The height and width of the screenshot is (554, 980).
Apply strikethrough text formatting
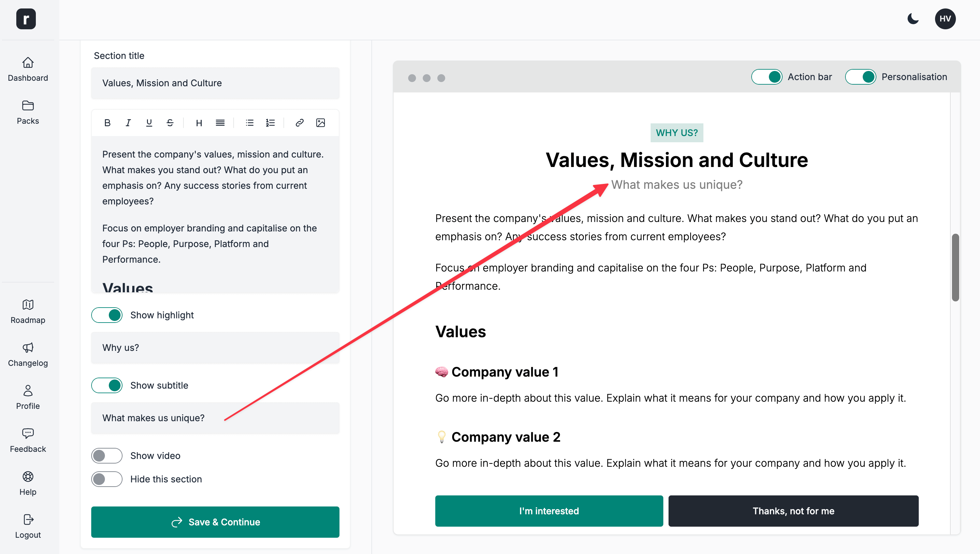point(170,122)
